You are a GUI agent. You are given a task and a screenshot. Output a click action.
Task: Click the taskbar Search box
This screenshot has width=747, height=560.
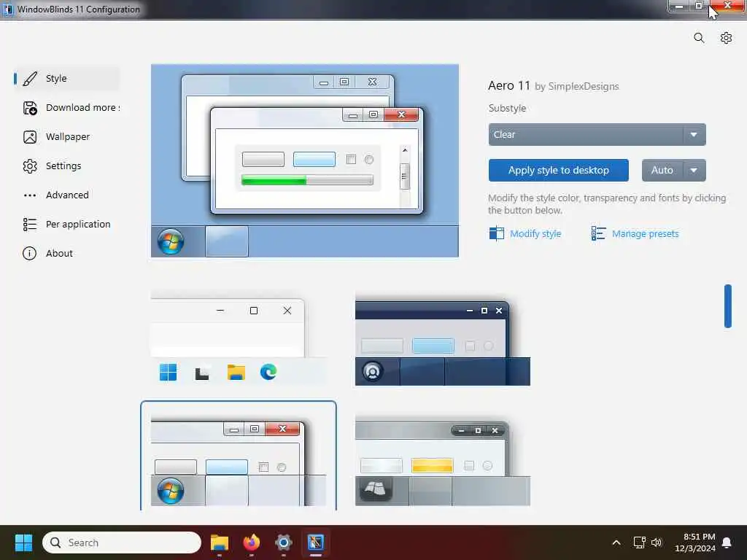(x=122, y=542)
